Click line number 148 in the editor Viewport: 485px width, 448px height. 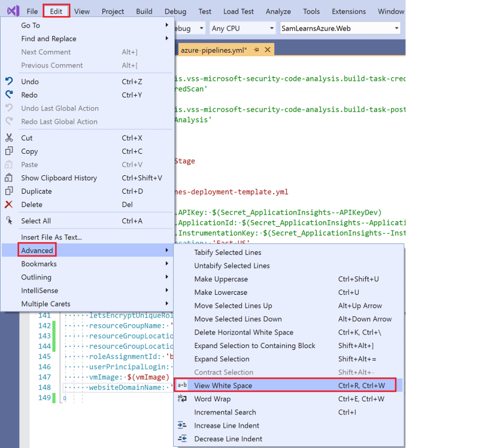44,387
